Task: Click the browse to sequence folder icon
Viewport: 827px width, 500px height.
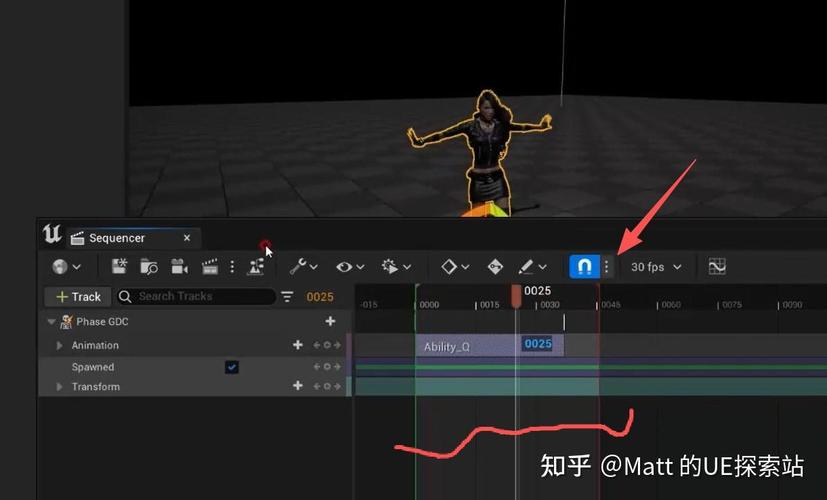Action: [x=149, y=266]
